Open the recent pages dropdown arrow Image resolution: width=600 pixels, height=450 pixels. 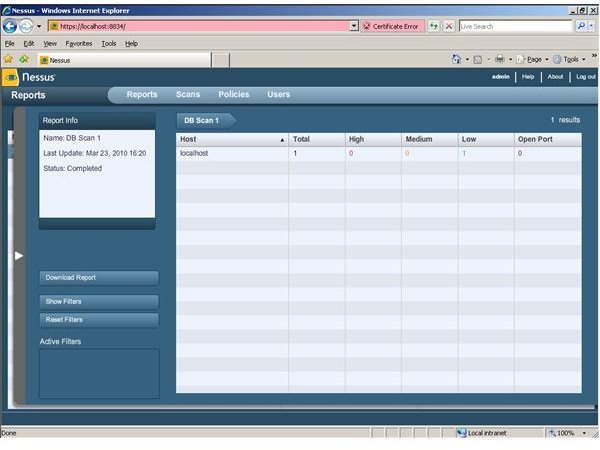click(39, 26)
